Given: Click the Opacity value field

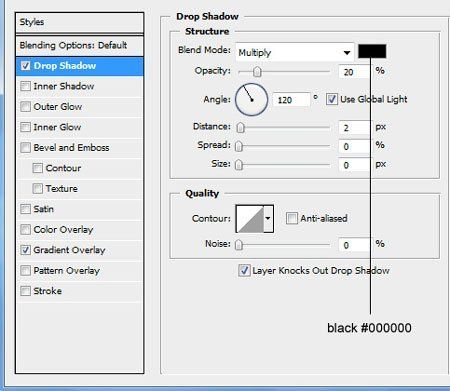Looking at the screenshot, I should click(x=354, y=72).
